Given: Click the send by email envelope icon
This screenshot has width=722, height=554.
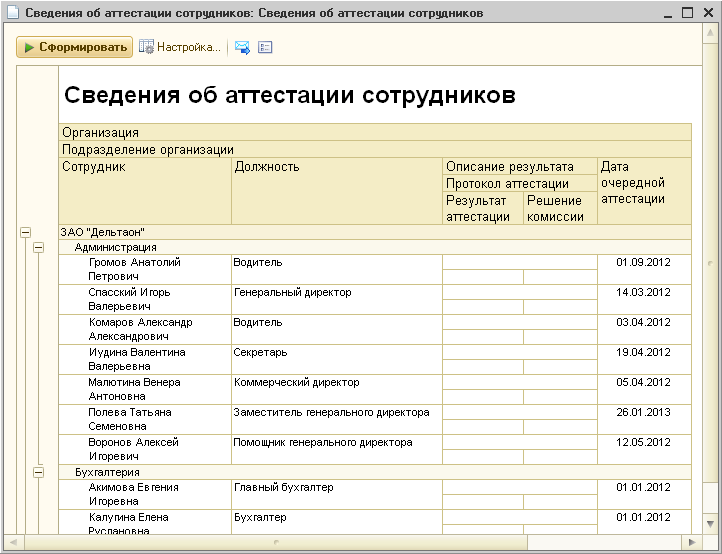Looking at the screenshot, I should [243, 47].
